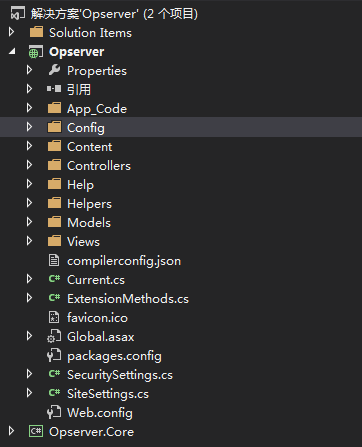Click the Properties wrench icon
The image size is (362, 447).
(x=54, y=70)
